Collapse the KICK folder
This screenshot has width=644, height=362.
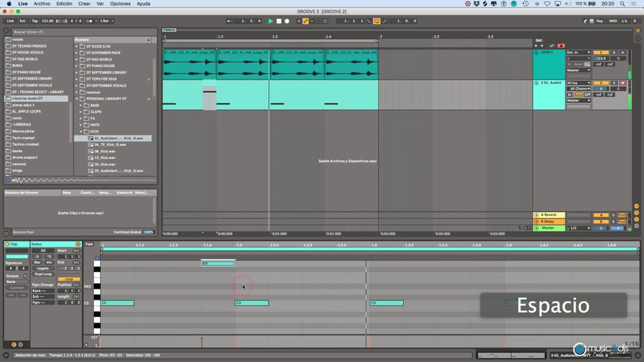81,132
